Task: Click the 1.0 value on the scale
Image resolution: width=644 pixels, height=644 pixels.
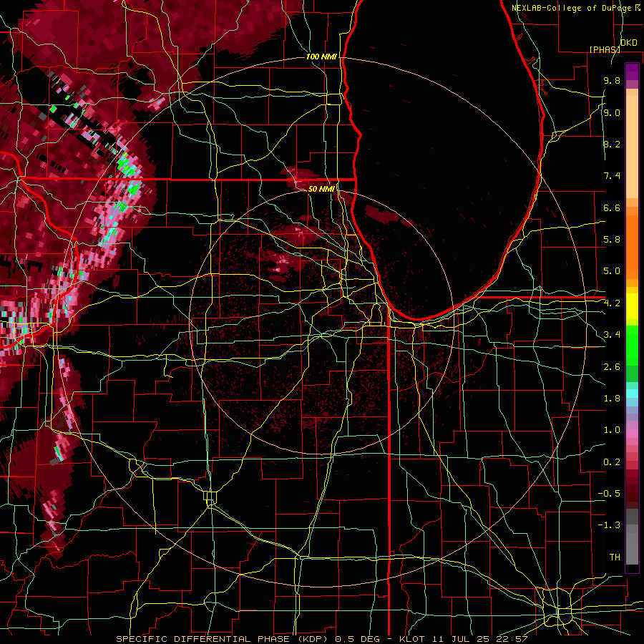Action: click(x=612, y=430)
